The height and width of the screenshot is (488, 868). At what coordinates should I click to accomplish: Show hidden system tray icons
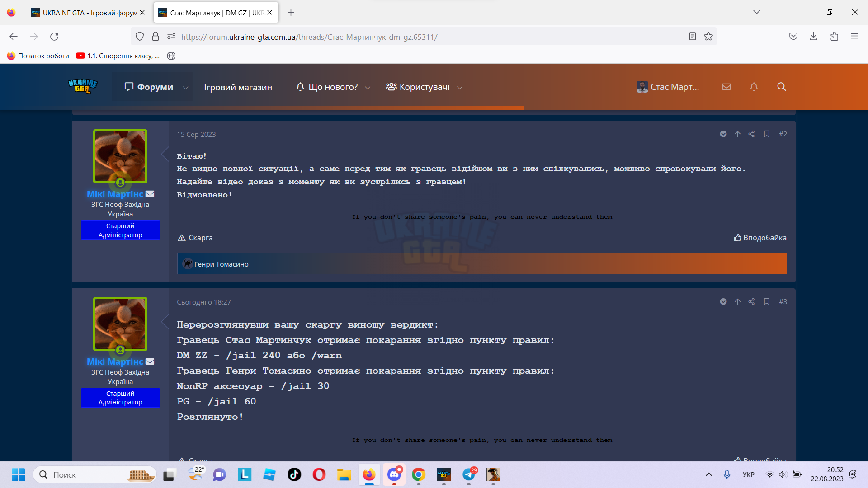click(709, 475)
